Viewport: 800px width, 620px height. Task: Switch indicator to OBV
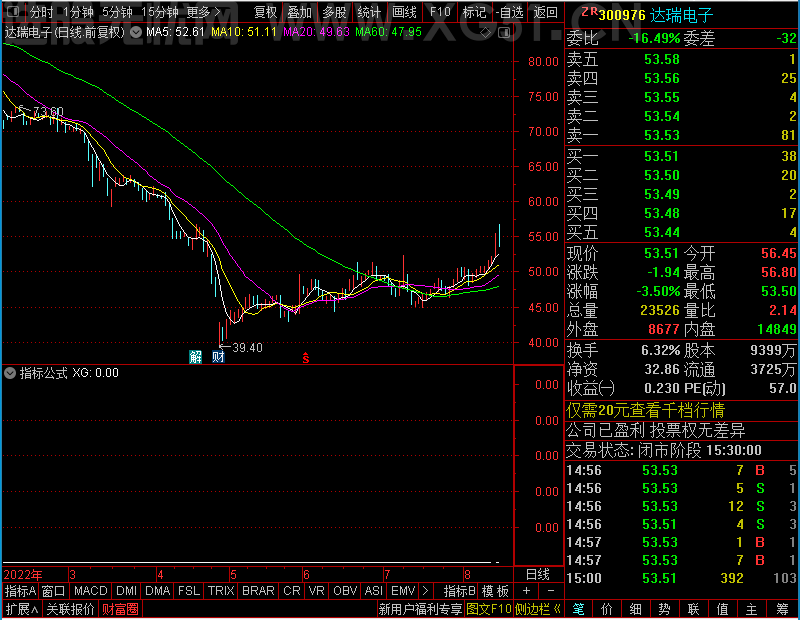click(345, 591)
